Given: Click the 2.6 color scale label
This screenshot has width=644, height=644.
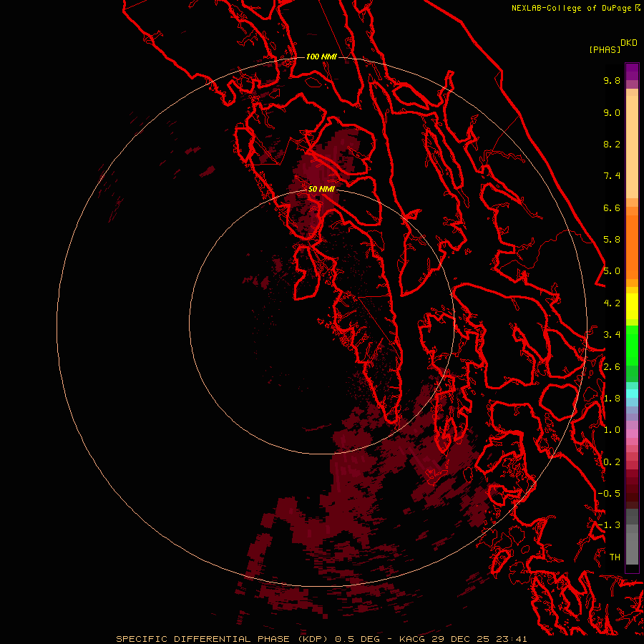Looking at the screenshot, I should pos(612,367).
